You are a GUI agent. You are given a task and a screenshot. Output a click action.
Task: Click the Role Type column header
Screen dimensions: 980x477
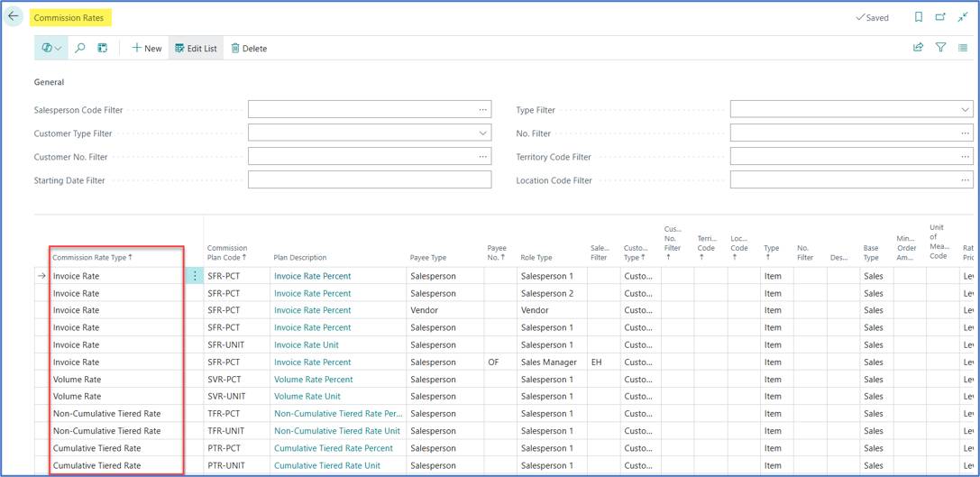click(536, 257)
